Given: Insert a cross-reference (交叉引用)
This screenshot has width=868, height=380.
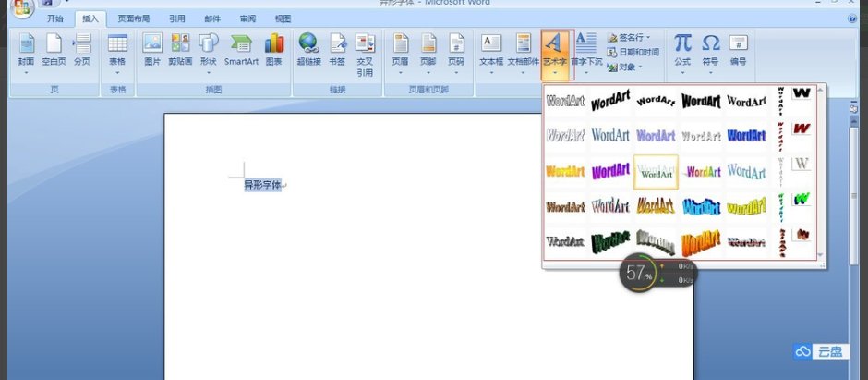Looking at the screenshot, I should (365, 55).
